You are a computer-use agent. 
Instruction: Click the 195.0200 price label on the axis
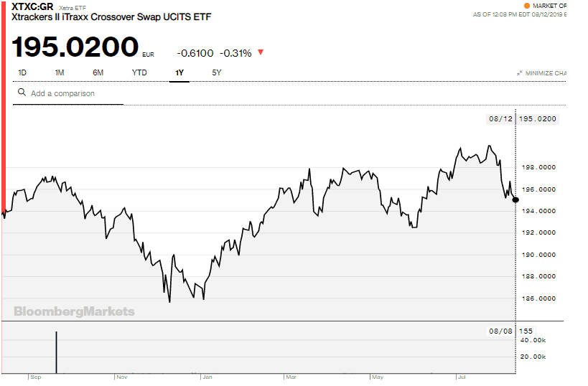point(538,118)
